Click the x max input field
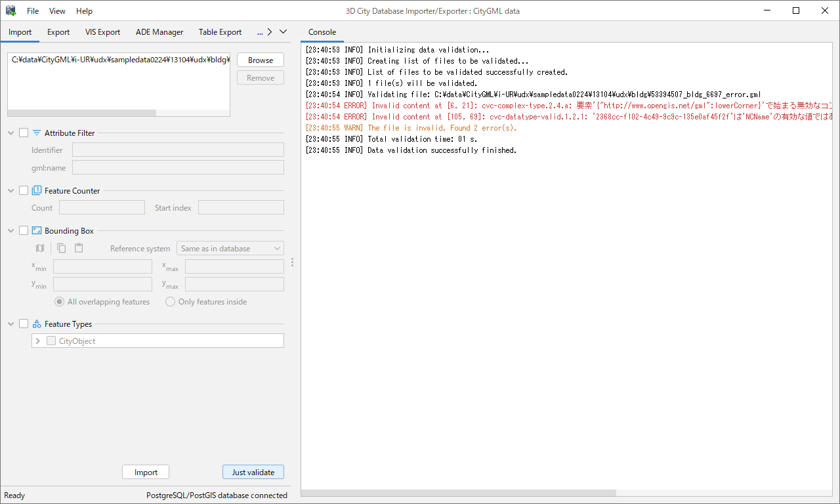The height and width of the screenshot is (504, 840). [234, 266]
